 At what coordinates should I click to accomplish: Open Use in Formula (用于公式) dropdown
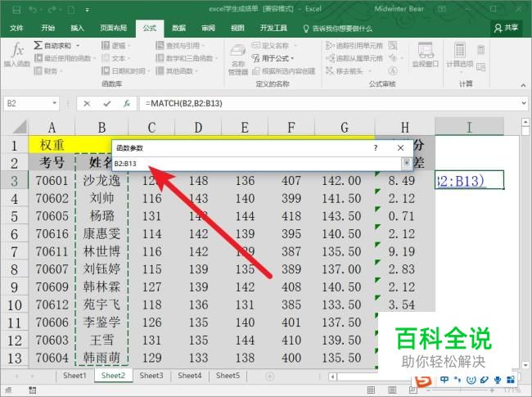pyautogui.click(x=273, y=58)
